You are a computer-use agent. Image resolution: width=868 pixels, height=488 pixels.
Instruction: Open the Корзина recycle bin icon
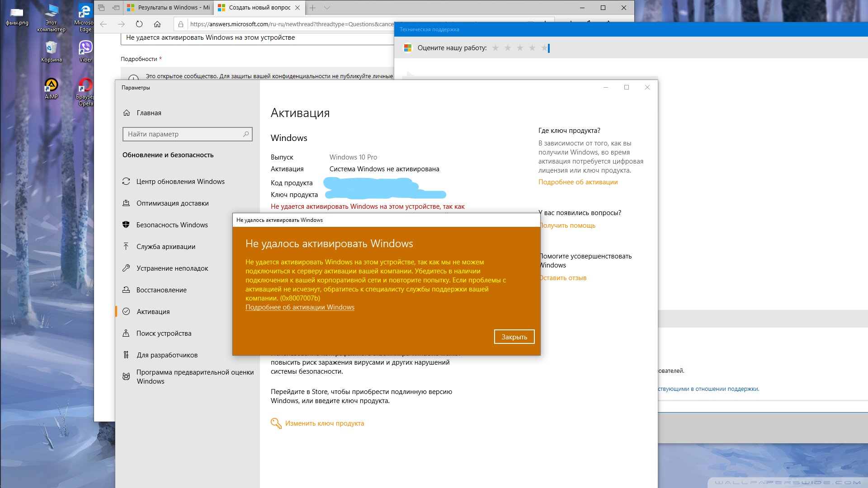pos(51,52)
